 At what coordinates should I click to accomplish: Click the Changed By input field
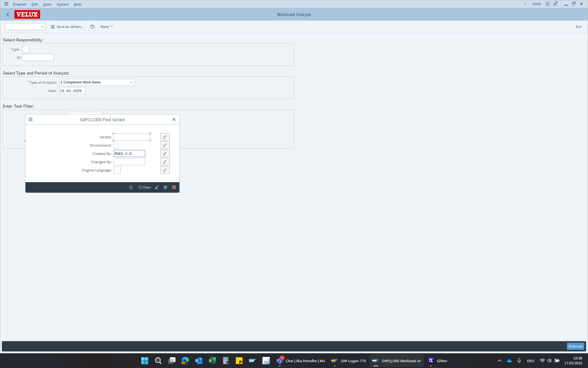click(129, 162)
